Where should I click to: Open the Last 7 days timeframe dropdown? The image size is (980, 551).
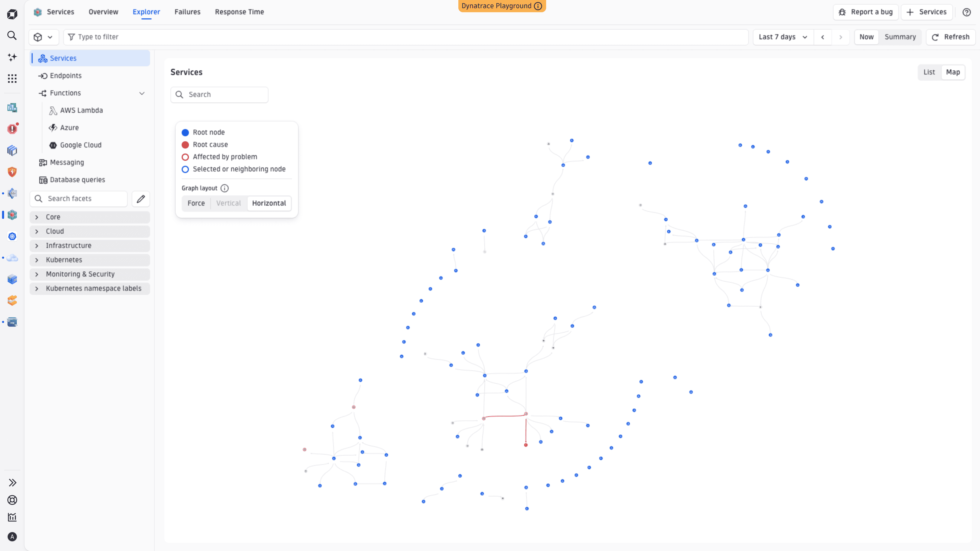pyautogui.click(x=783, y=37)
